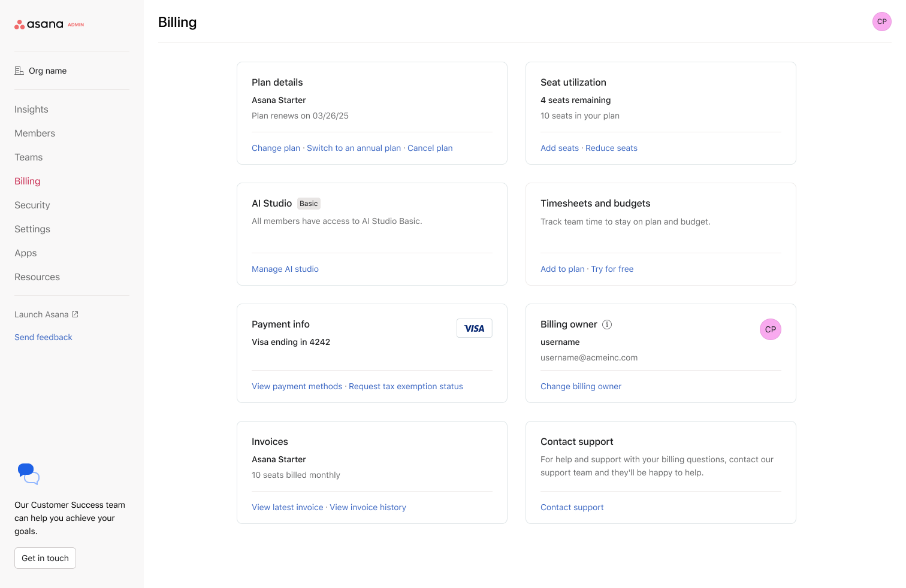Viewport: 906px width, 588px height.
Task: Click 'Asana Starter' in Invoices card
Action: click(x=279, y=459)
